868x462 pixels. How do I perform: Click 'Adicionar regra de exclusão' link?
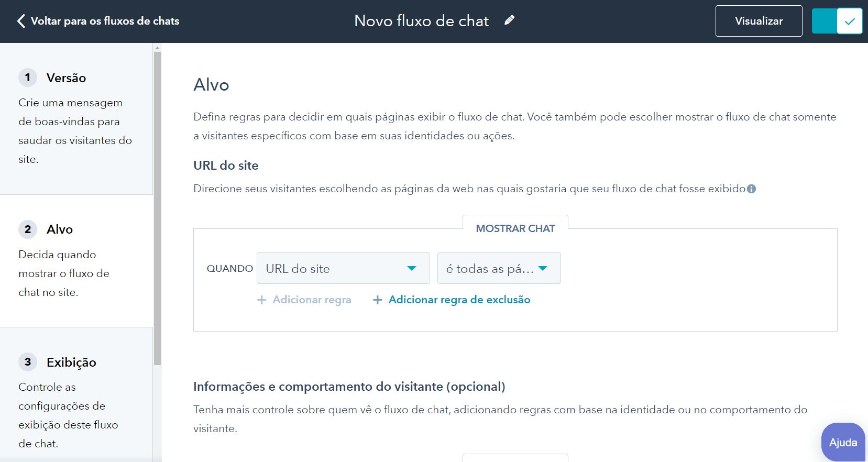coord(459,300)
